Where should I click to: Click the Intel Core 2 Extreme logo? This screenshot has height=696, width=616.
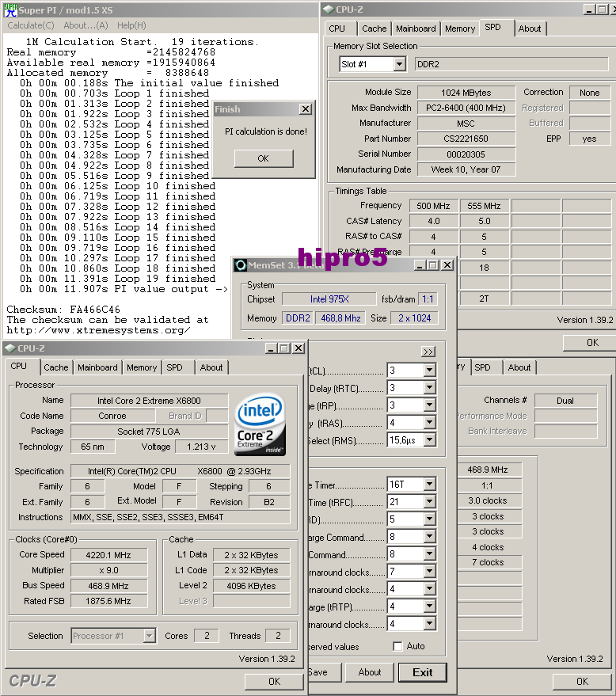pyautogui.click(x=260, y=424)
